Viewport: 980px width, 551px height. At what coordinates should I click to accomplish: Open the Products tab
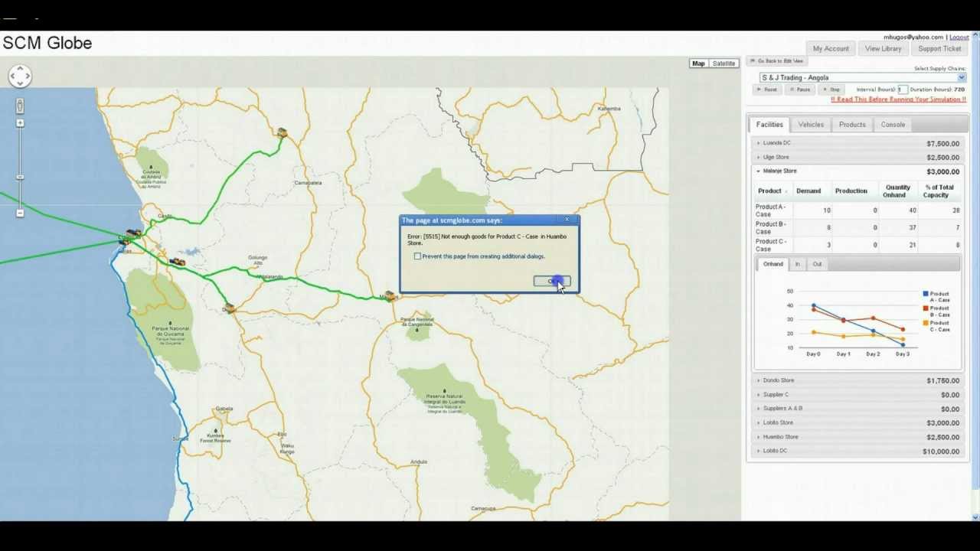tap(852, 125)
